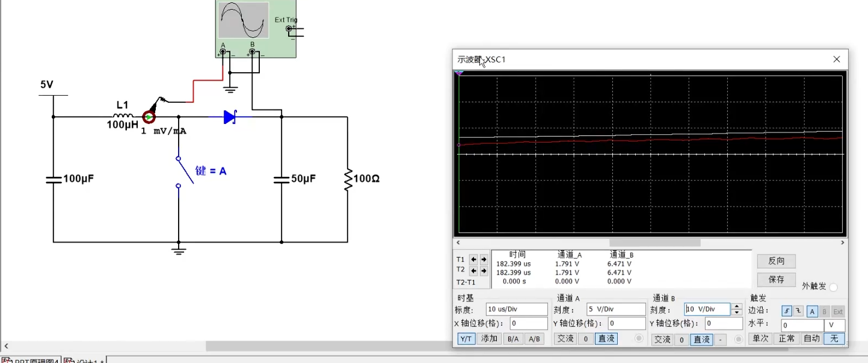Move cursor T1 left with its arrow

click(473, 259)
